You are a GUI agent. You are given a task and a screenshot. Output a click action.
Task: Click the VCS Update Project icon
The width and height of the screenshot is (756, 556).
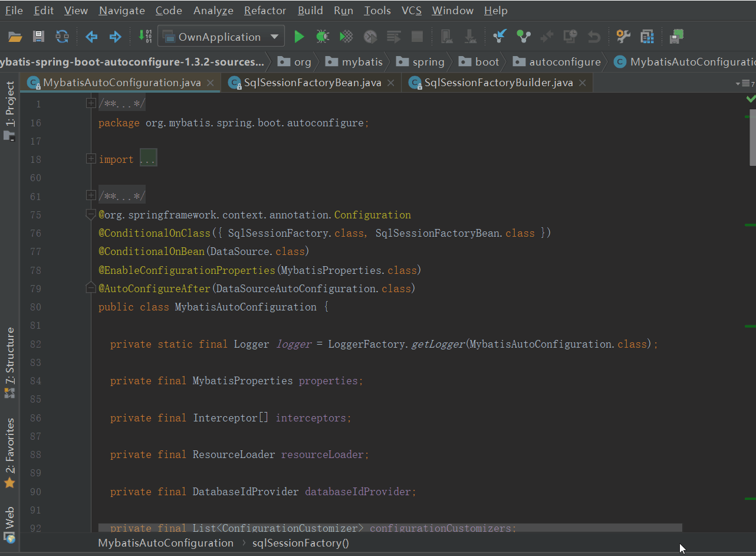(499, 37)
